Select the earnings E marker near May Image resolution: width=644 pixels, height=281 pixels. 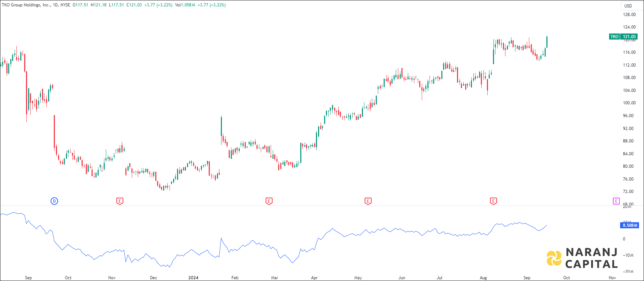[368, 201]
